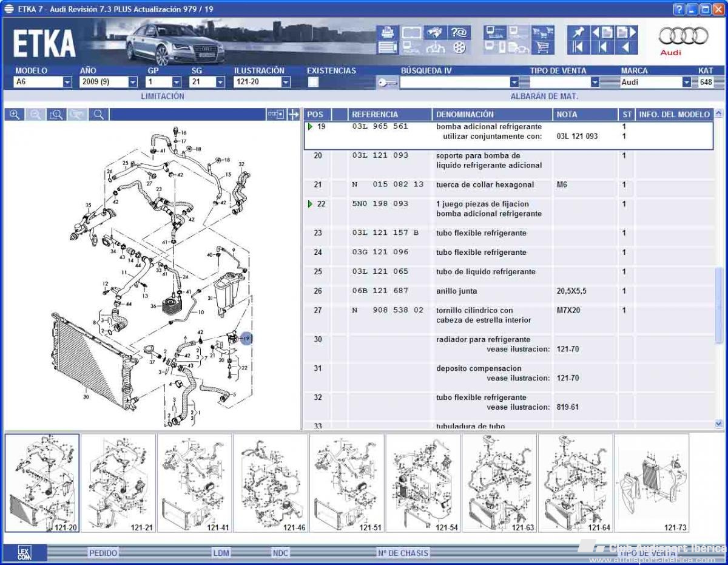
Task: Click the NDC button
Action: (280, 553)
